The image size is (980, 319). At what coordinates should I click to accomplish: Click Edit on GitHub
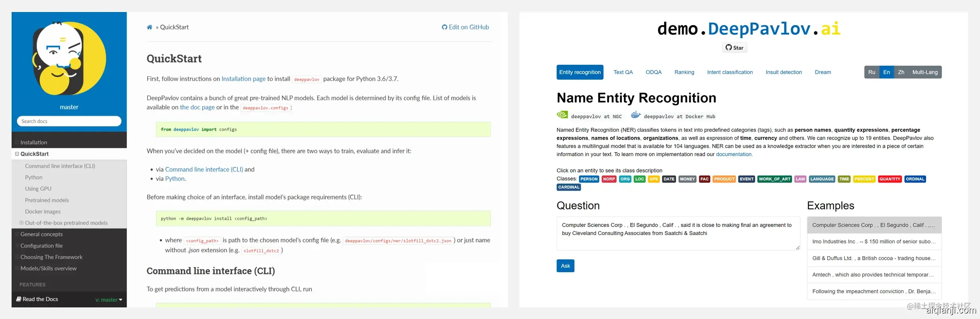(x=465, y=27)
